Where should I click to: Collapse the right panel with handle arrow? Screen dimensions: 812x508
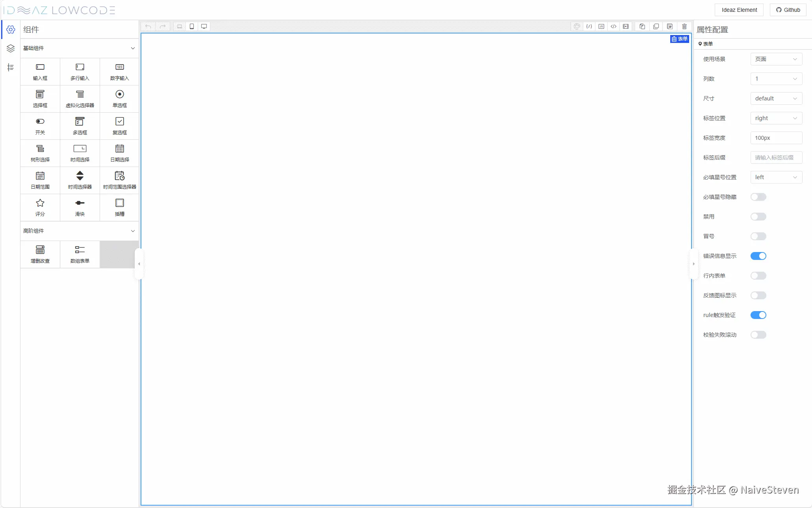point(693,264)
